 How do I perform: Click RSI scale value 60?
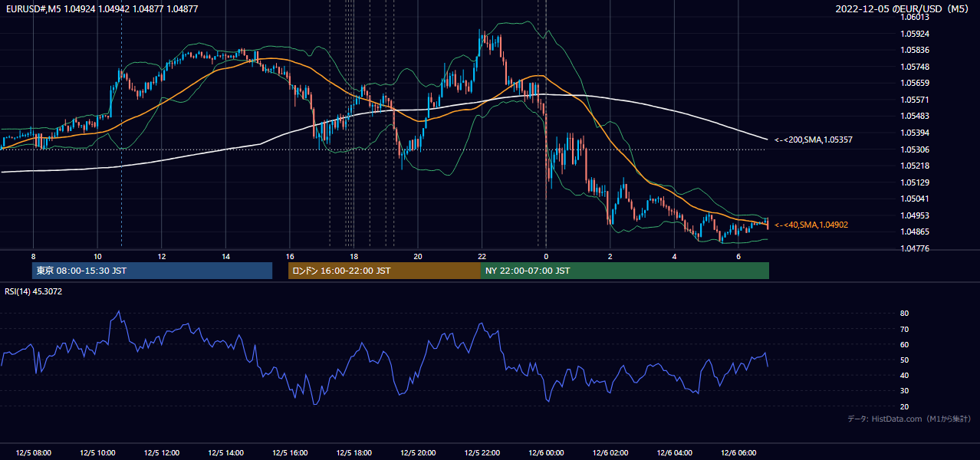click(904, 344)
